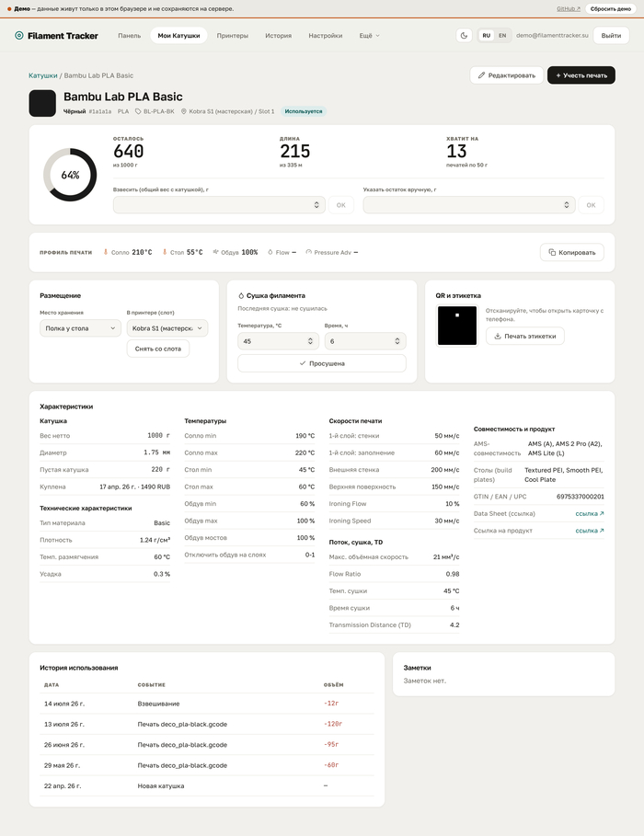
Task: Click the Выйти button
Action: 611,36
